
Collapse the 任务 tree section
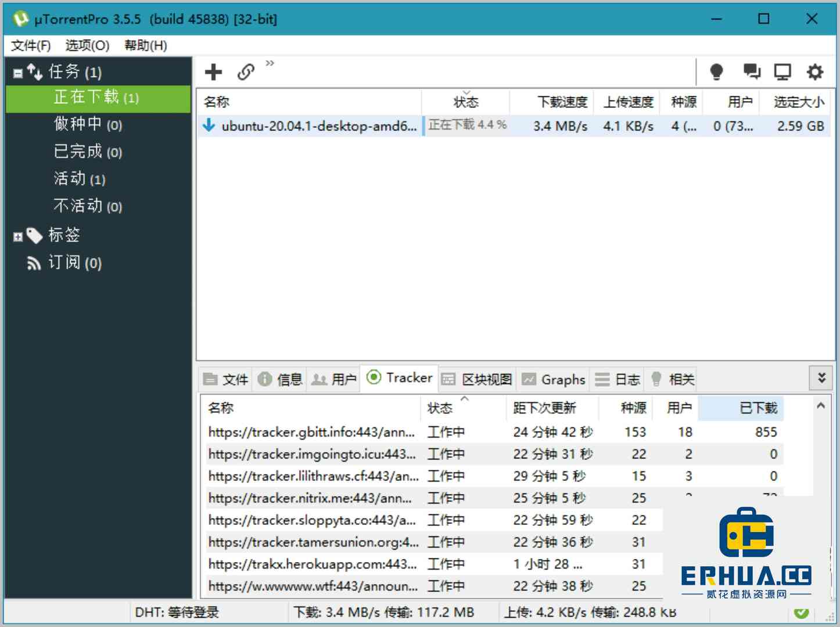tap(17, 72)
